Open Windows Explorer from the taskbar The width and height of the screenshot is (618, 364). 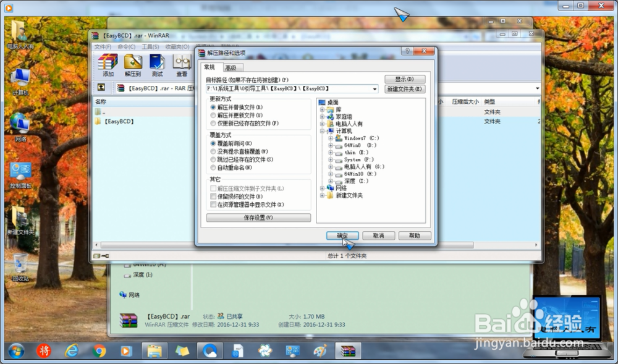pos(154,350)
